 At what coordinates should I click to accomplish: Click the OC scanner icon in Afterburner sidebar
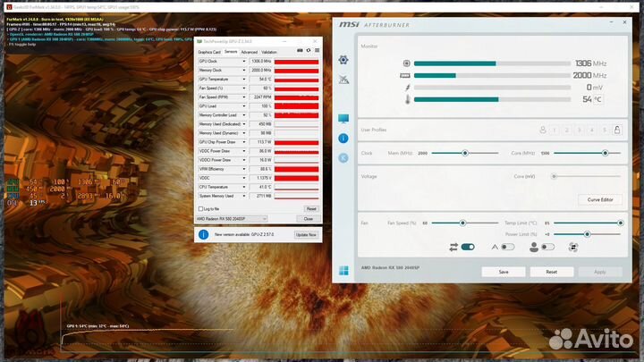[343, 80]
